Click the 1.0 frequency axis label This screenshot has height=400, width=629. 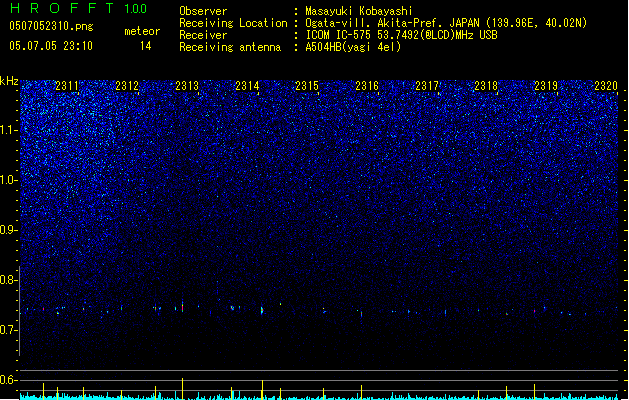point(9,180)
